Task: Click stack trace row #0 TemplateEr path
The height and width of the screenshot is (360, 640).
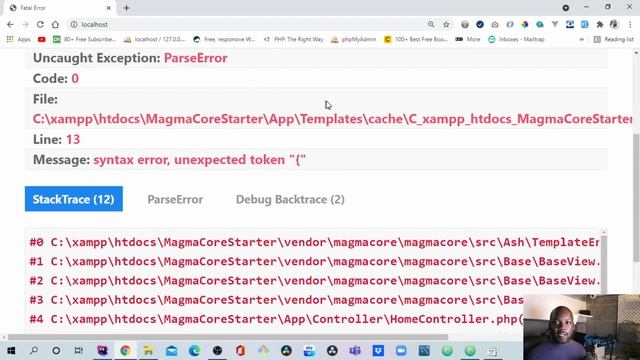Action: click(x=314, y=242)
